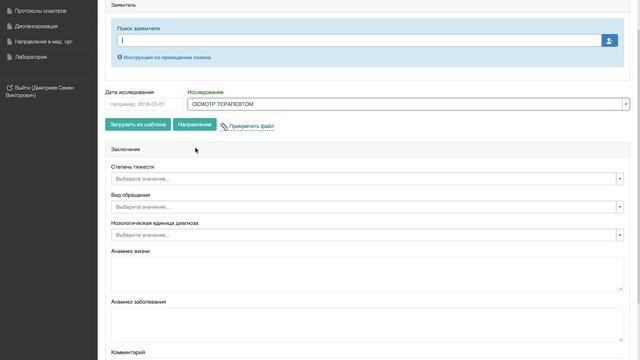Screen dimensions: 640x360
Task: Focus the Анамнез заболевания text area
Action: 367,324
